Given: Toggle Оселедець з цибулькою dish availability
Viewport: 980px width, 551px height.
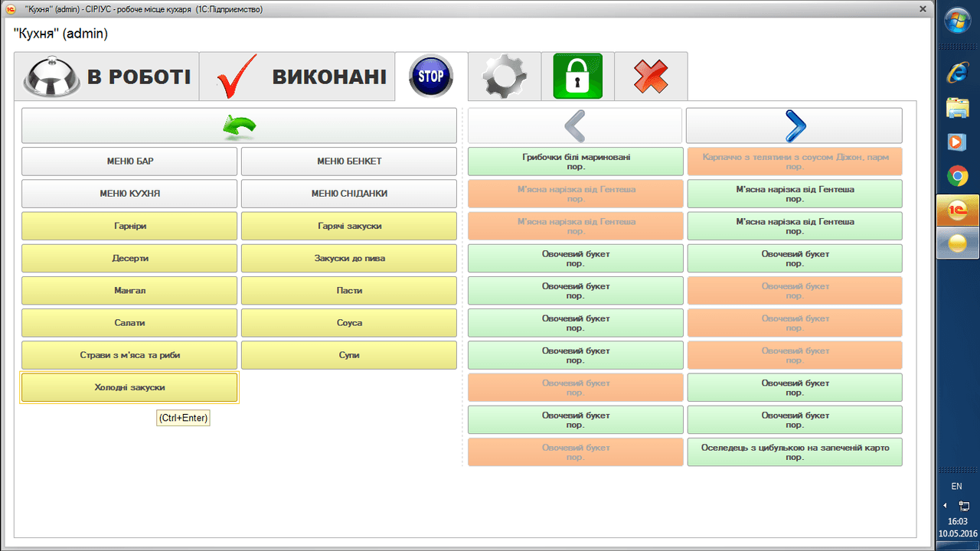Looking at the screenshot, I should tap(794, 452).
